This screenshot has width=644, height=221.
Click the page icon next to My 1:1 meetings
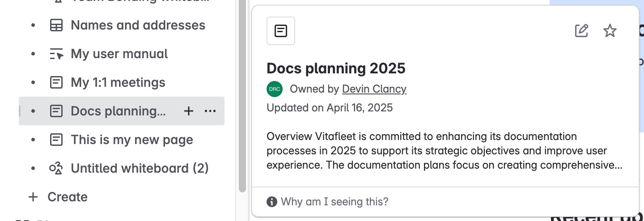pos(56,83)
